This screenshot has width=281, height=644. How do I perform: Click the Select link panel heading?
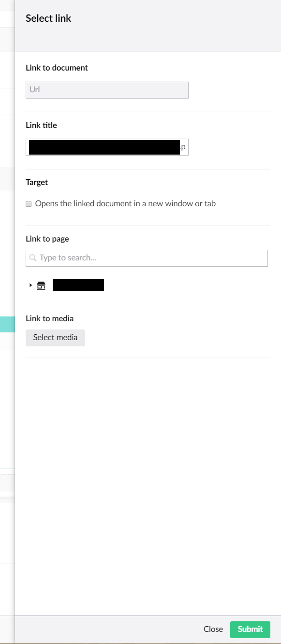click(x=48, y=18)
